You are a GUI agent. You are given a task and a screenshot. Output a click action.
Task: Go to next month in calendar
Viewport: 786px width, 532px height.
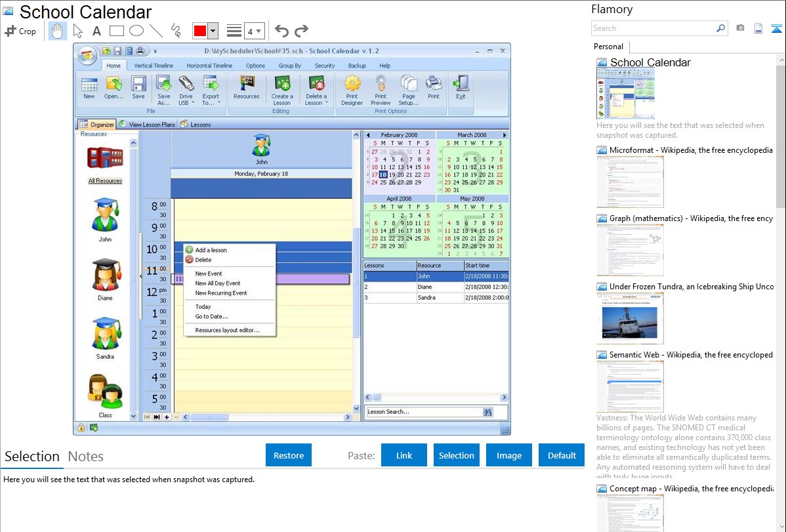tap(505, 135)
